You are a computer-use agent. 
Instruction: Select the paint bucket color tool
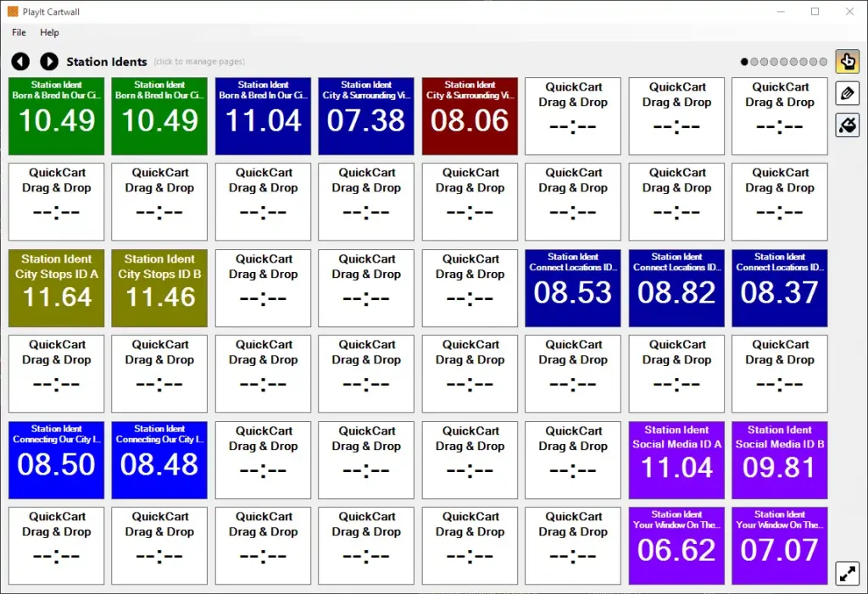click(x=847, y=125)
